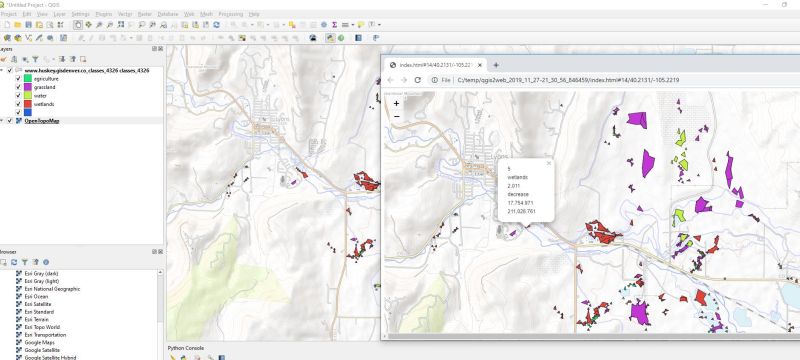Image resolution: width=800 pixels, height=360 pixels.
Task: Click the Filter Legend icon in Layers panel
Action: pos(35,59)
